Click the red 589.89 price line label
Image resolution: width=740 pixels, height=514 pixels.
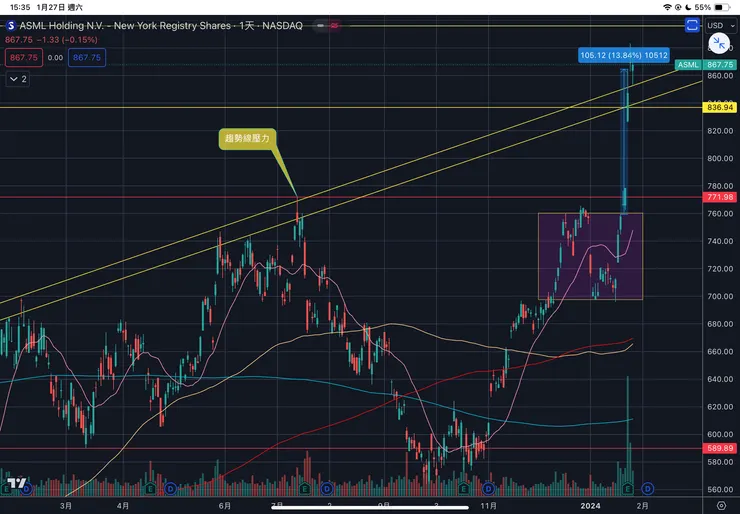click(x=721, y=448)
